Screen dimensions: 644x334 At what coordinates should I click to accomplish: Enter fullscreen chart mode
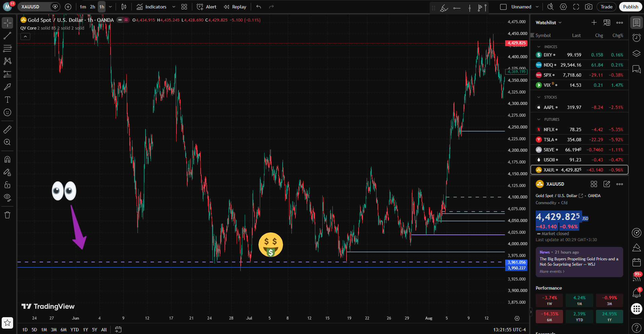(x=576, y=7)
